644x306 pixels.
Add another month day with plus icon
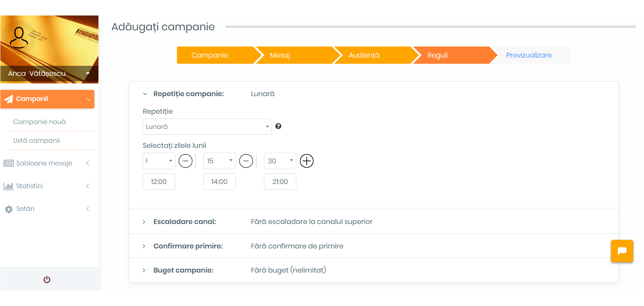[307, 161]
